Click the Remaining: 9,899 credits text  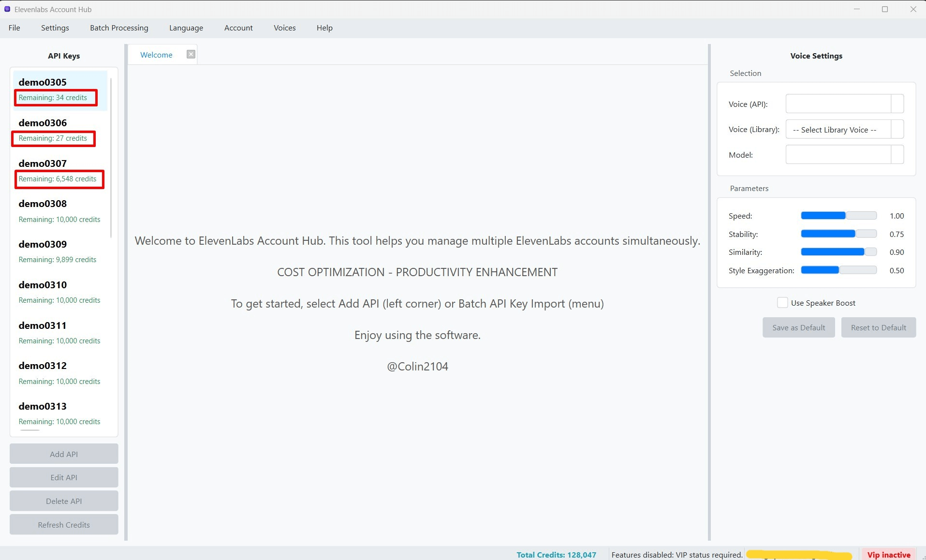coord(58,260)
